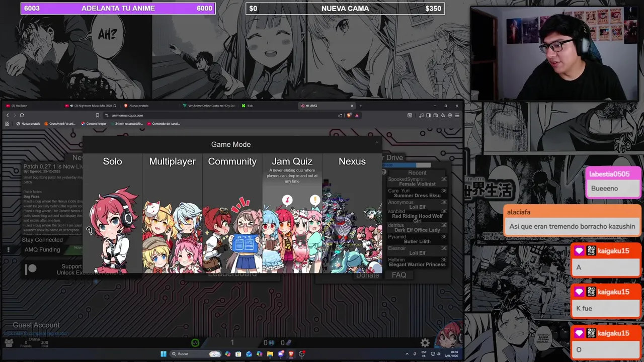Screen dimensions: 644x362
Task: Click 'Click here to complete registration' link
Action: (x=36, y=333)
